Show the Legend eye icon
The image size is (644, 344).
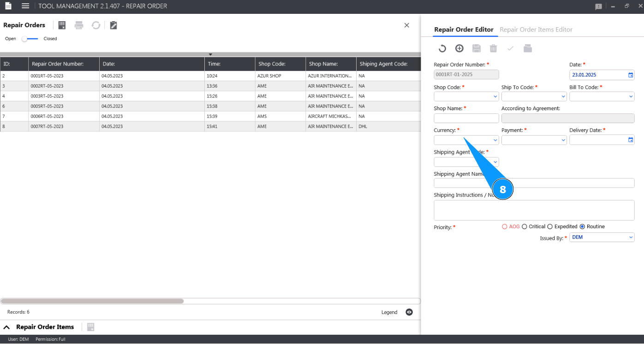[409, 312]
